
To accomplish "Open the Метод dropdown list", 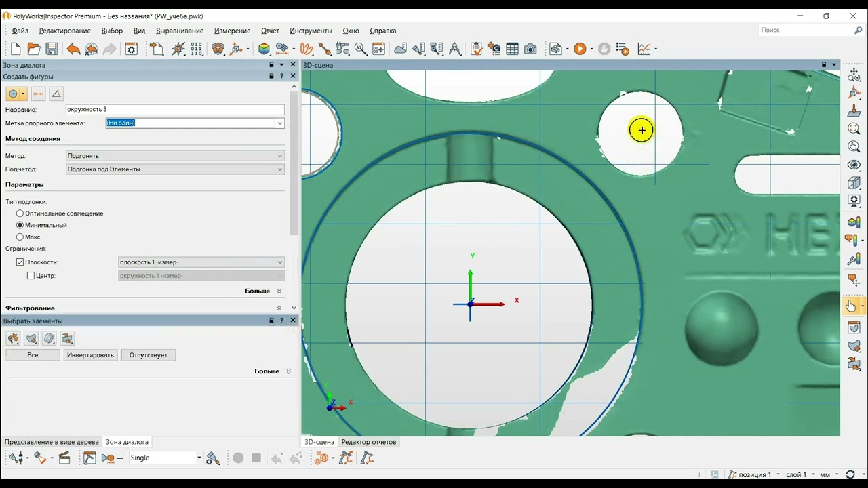I will tap(175, 156).
